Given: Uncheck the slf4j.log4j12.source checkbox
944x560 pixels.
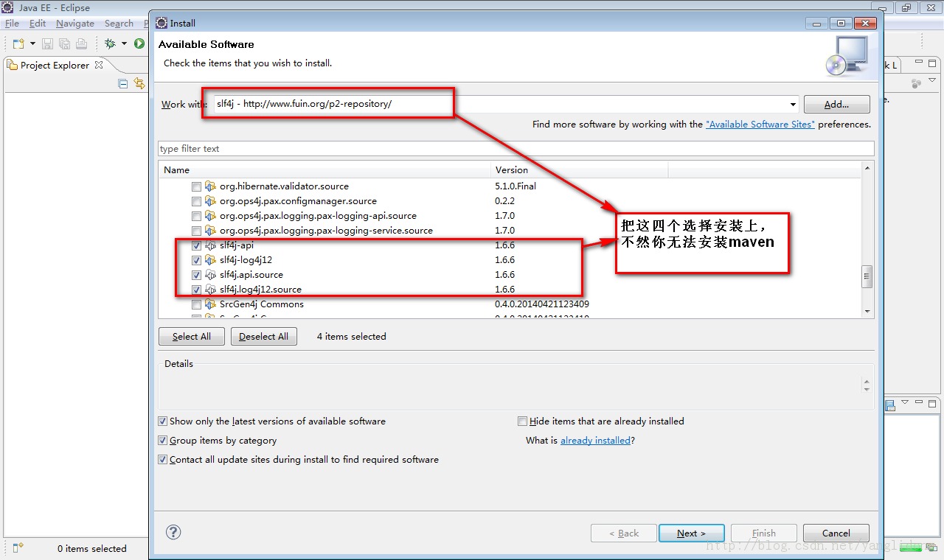Looking at the screenshot, I should [196, 290].
